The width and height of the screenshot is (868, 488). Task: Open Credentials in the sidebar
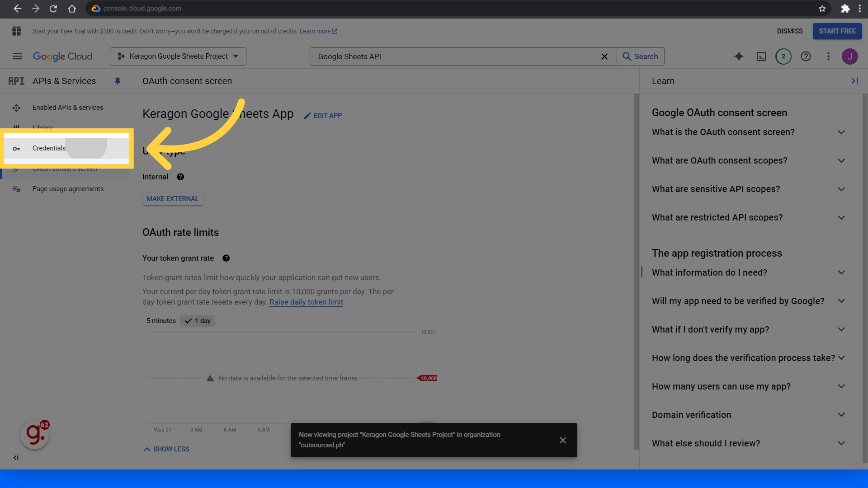point(65,148)
